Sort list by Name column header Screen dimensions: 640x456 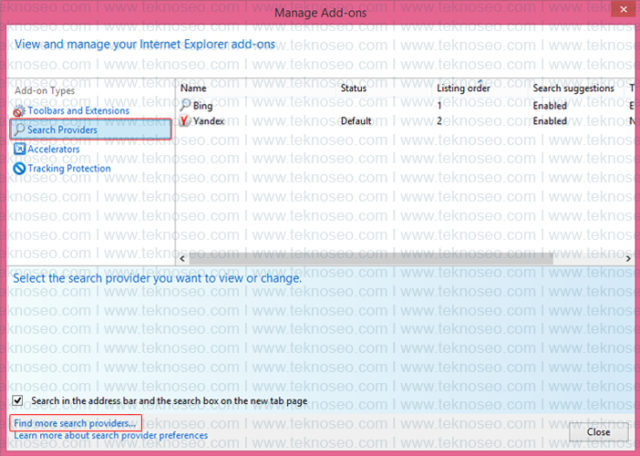coord(193,88)
